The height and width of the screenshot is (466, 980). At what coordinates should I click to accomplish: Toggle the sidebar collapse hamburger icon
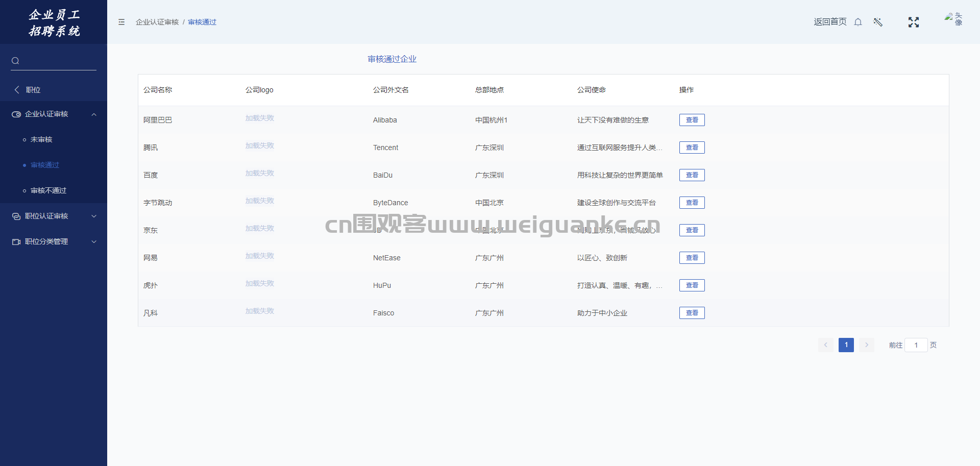click(121, 22)
